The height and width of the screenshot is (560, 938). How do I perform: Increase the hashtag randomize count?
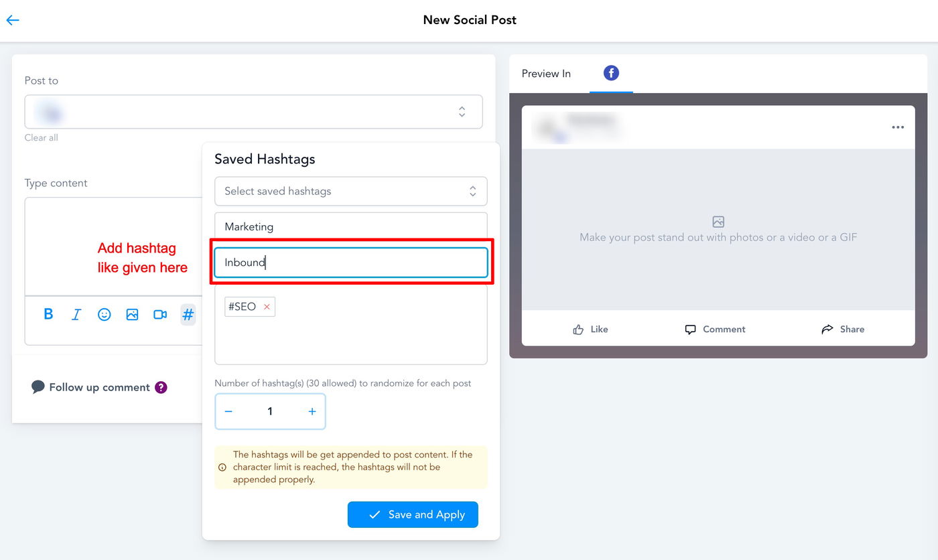pos(312,411)
